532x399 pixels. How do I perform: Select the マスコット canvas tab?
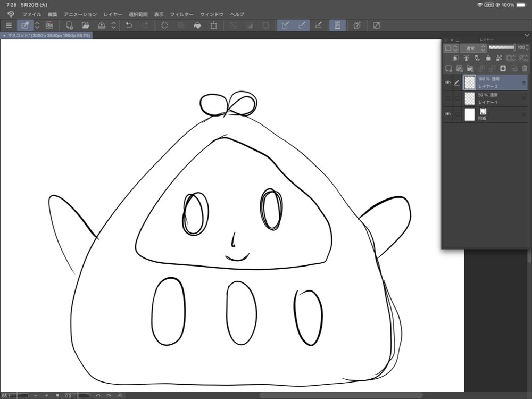46,35
